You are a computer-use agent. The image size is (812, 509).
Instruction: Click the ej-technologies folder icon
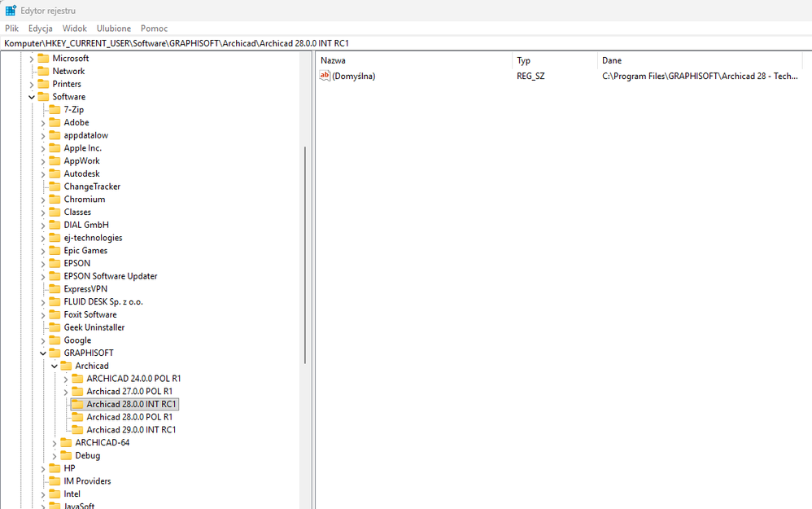55,237
